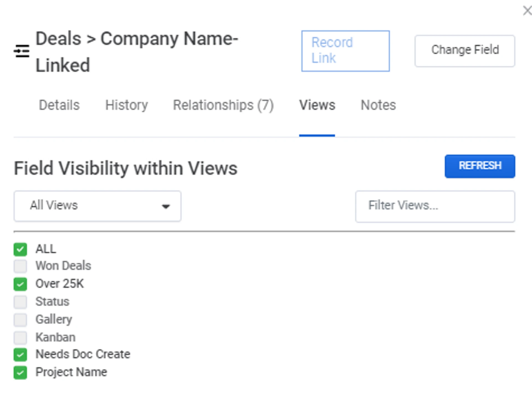
Task: Uncheck the Over 25K checkbox
Action: (20, 284)
